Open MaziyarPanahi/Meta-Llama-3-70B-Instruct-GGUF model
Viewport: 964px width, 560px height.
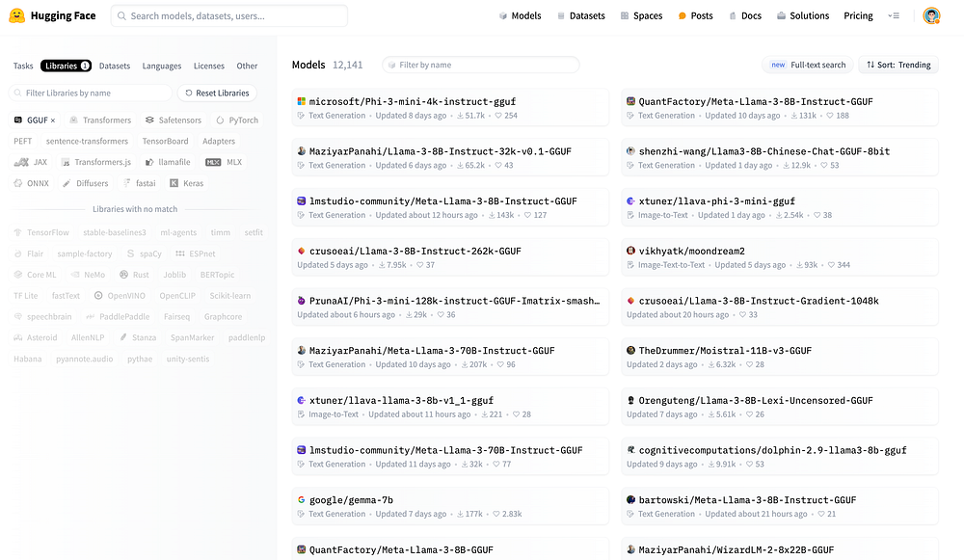click(432, 351)
